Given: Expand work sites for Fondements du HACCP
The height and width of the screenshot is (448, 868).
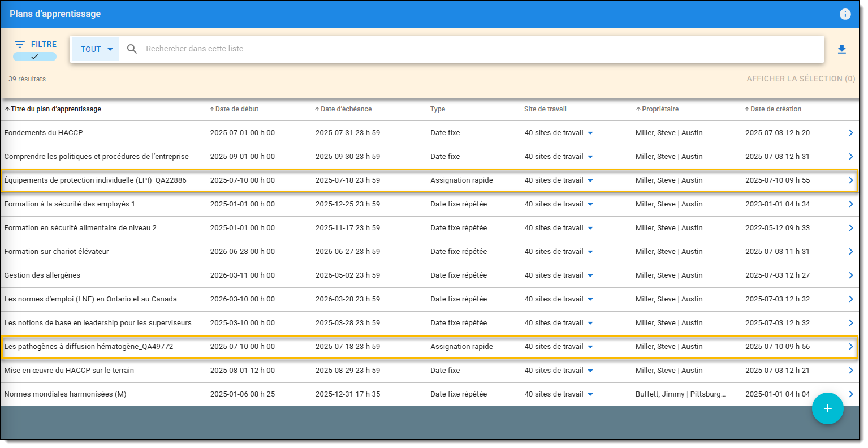Looking at the screenshot, I should tap(590, 133).
